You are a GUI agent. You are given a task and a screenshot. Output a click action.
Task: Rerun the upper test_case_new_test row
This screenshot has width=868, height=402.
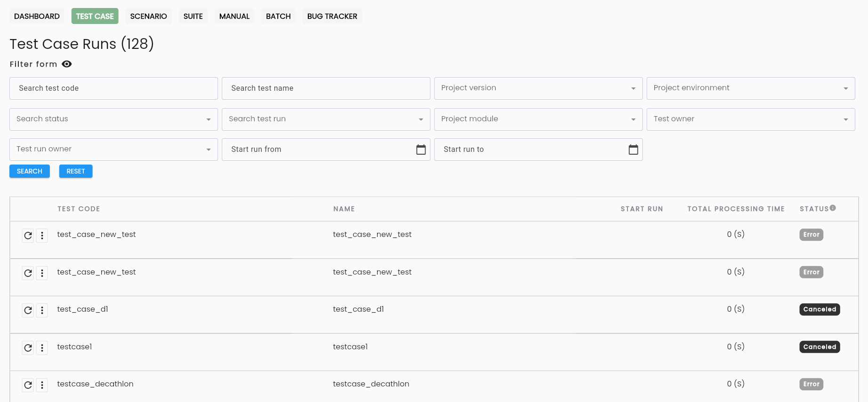(x=28, y=235)
